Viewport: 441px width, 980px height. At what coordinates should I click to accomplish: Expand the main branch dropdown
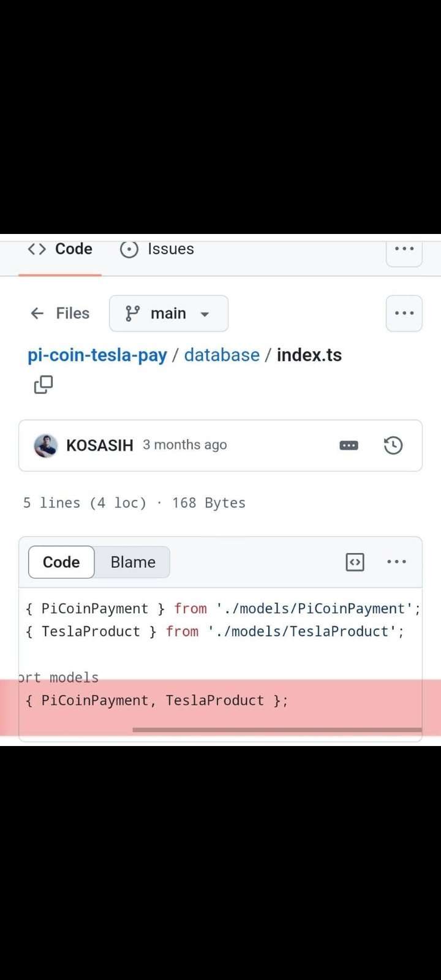[x=168, y=314]
